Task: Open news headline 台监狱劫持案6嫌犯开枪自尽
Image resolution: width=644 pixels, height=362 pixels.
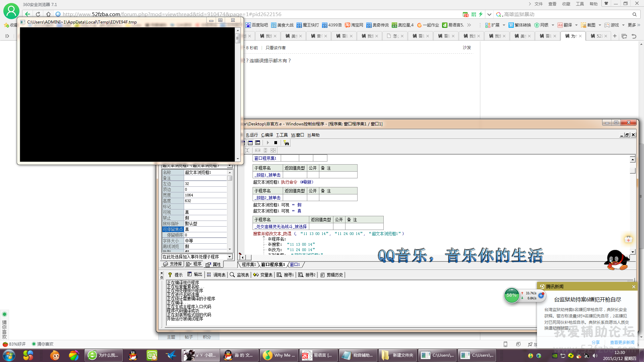Action: point(587,300)
